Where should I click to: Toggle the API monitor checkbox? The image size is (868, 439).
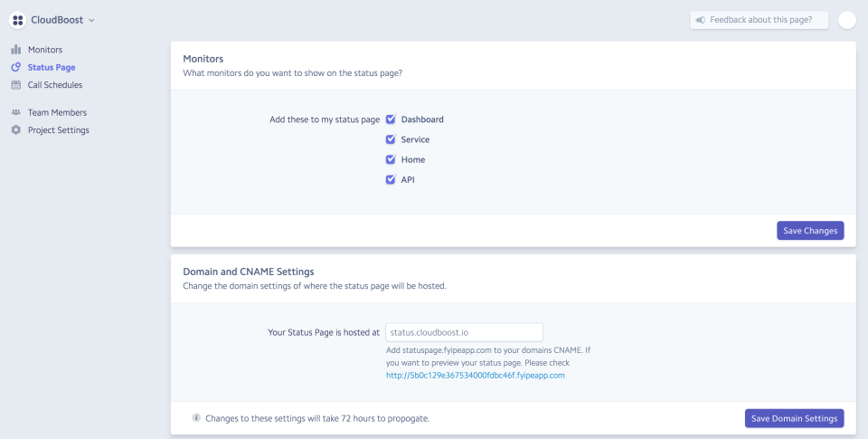click(391, 179)
